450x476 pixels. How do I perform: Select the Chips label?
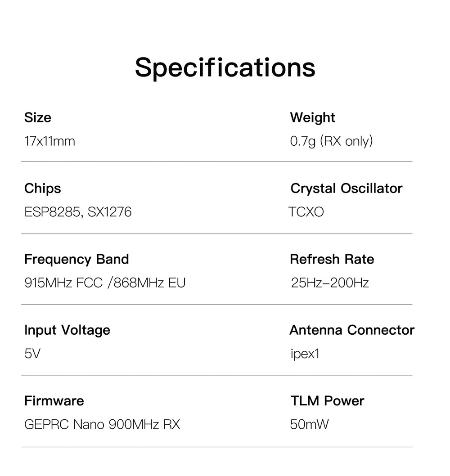43,188
